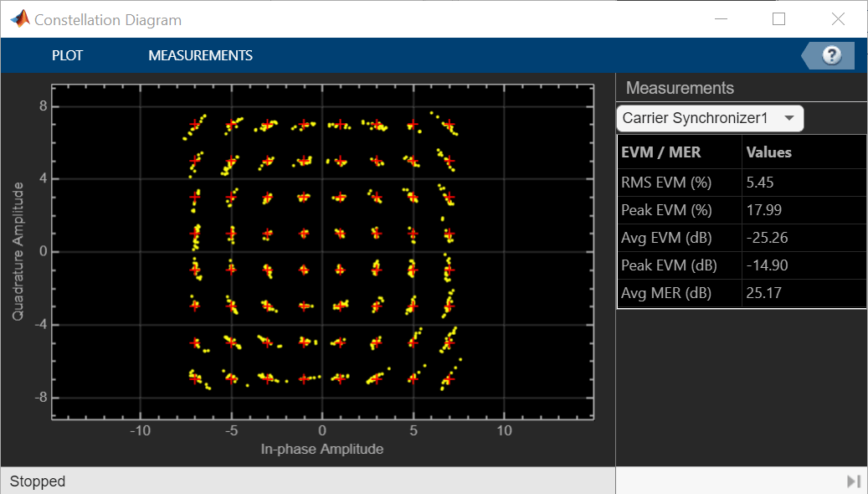The width and height of the screenshot is (868, 494).
Task: Select the RMS EVM (%) row label
Action: click(666, 183)
